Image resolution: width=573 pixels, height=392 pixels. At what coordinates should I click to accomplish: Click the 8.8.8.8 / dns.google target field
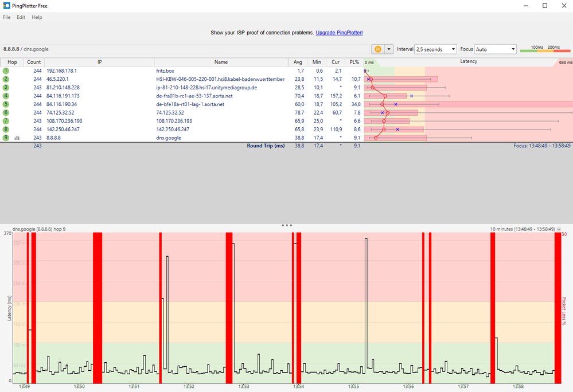tap(186, 49)
